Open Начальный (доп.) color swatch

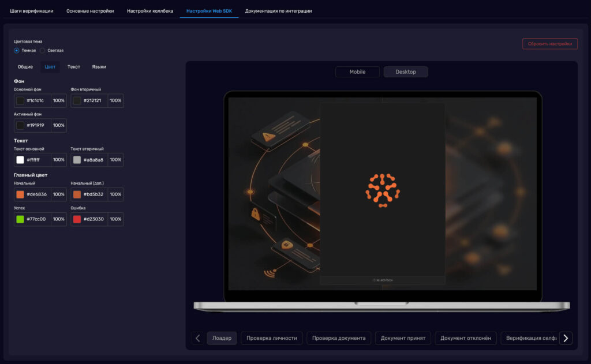[x=77, y=194]
